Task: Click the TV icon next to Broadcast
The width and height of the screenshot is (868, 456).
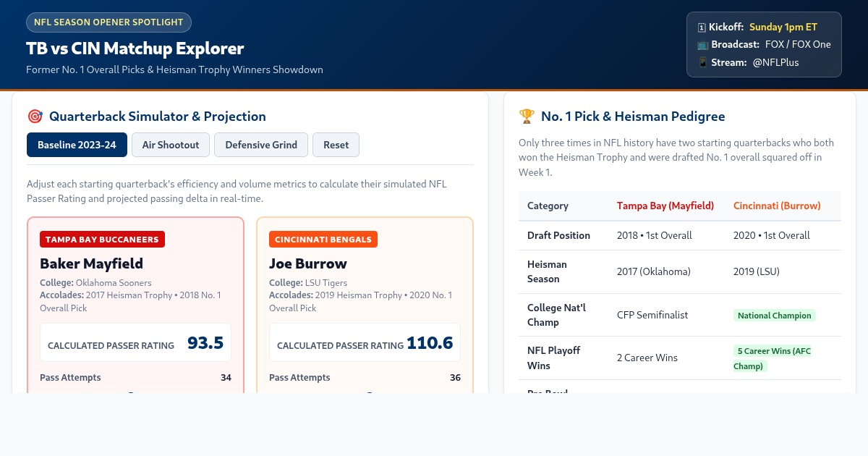Action: [x=702, y=44]
